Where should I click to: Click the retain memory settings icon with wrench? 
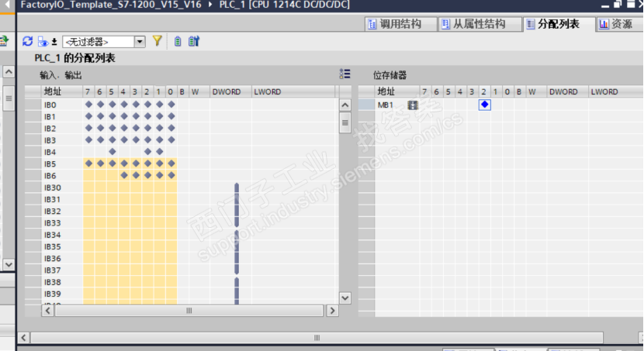[193, 41]
